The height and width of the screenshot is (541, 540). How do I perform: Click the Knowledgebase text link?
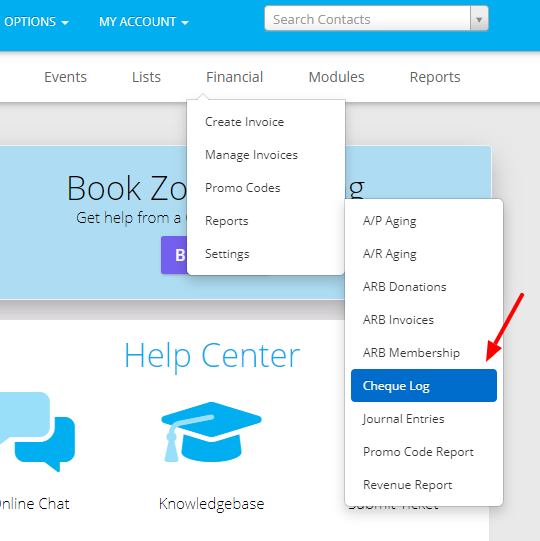[211, 504]
